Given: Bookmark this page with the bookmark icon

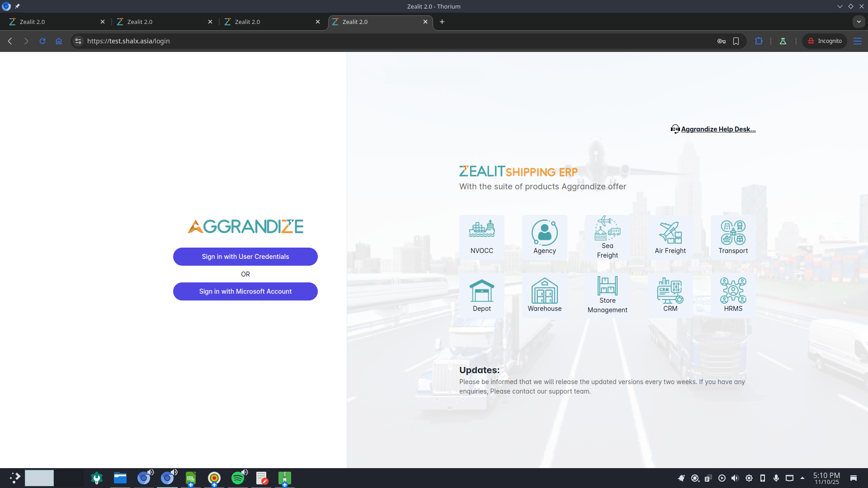Looking at the screenshot, I should [x=736, y=41].
